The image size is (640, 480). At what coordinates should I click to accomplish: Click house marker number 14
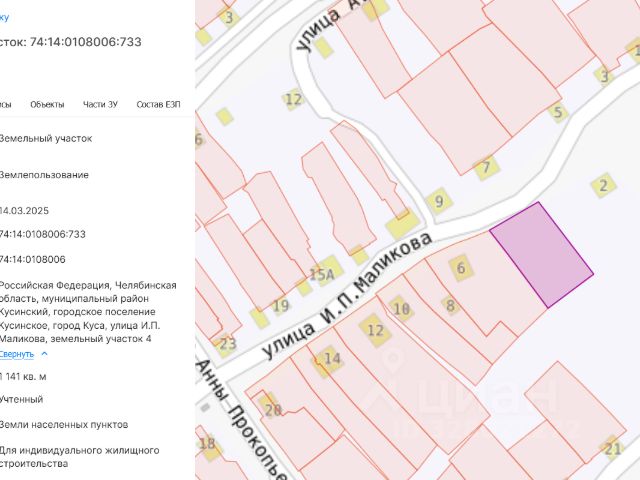pos(330,359)
